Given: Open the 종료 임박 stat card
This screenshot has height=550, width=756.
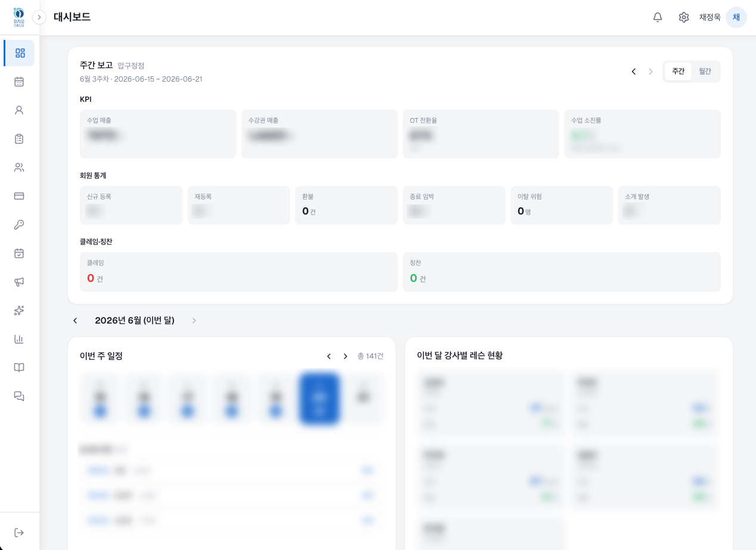Looking at the screenshot, I should [x=454, y=206].
